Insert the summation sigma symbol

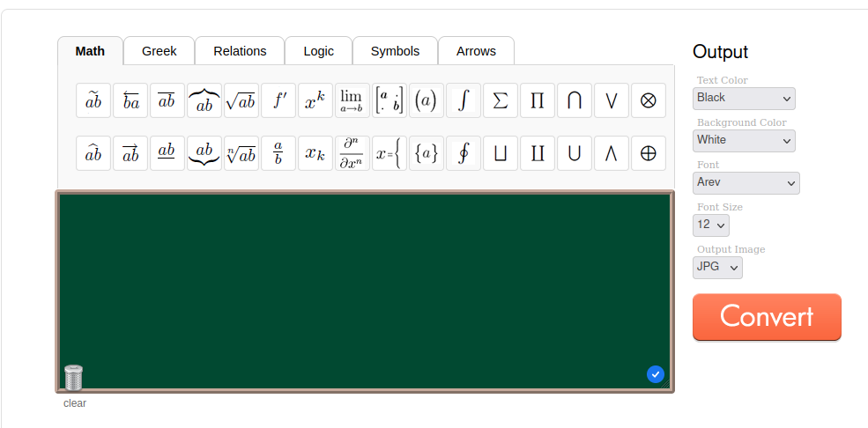tap(501, 100)
